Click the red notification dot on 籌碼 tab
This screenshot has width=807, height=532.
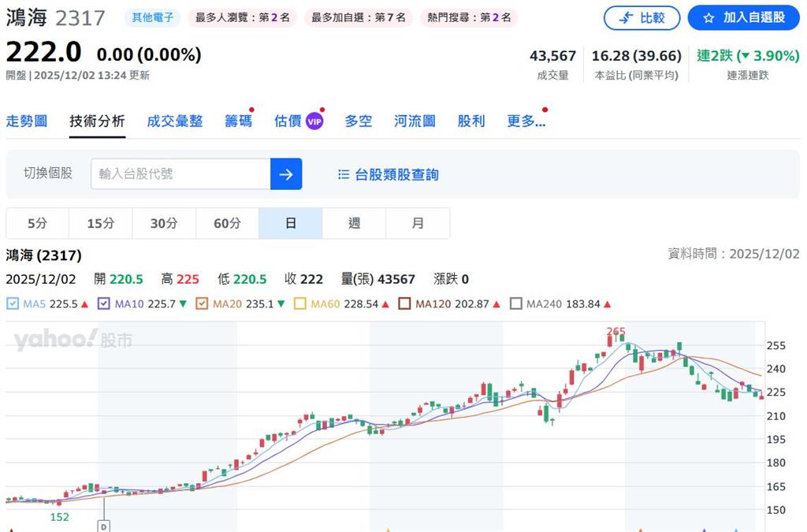(x=253, y=109)
